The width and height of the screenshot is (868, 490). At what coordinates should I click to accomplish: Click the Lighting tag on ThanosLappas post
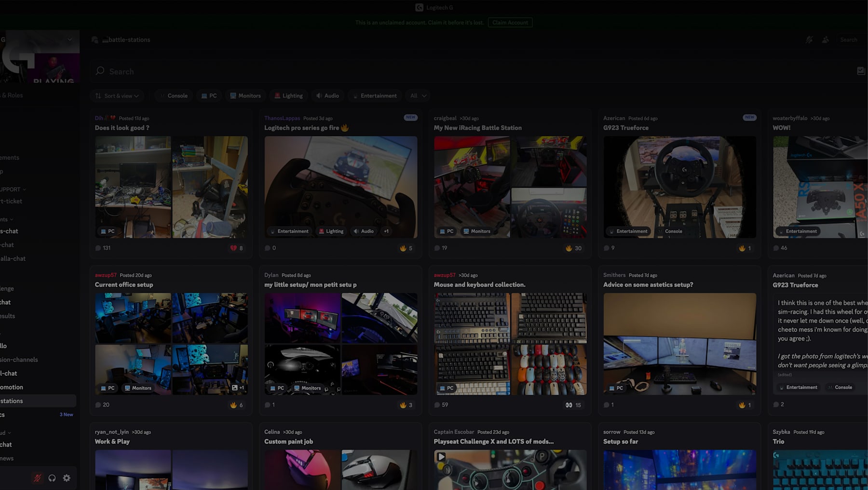click(331, 231)
